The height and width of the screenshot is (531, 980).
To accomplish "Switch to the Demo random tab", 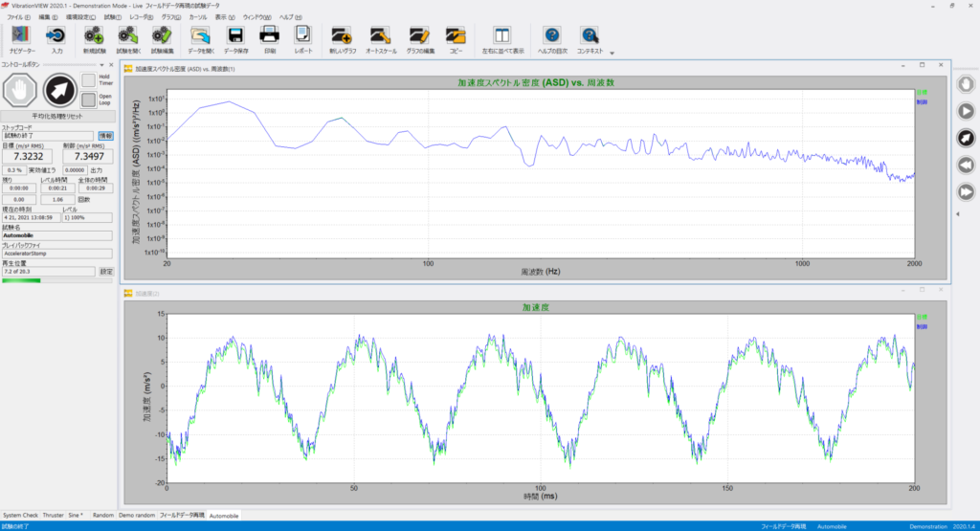I will click(x=136, y=516).
